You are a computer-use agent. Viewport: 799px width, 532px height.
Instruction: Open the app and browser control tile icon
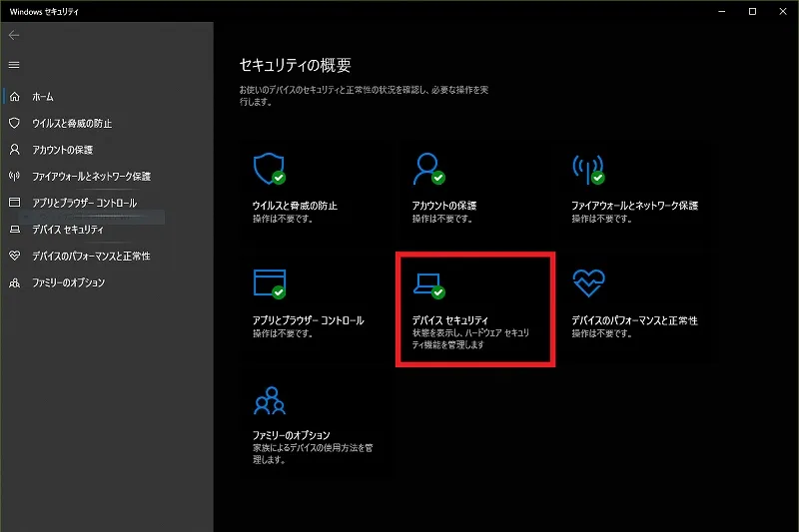(270, 283)
